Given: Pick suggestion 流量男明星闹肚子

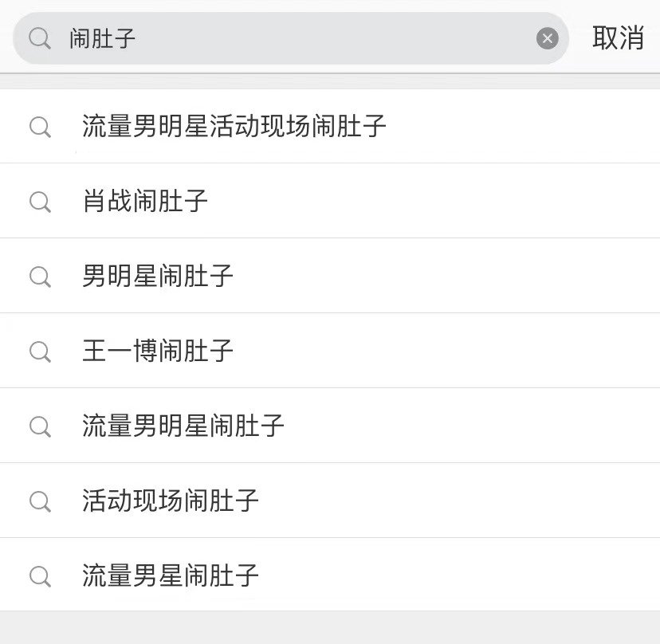Looking at the screenshot, I should (183, 426).
